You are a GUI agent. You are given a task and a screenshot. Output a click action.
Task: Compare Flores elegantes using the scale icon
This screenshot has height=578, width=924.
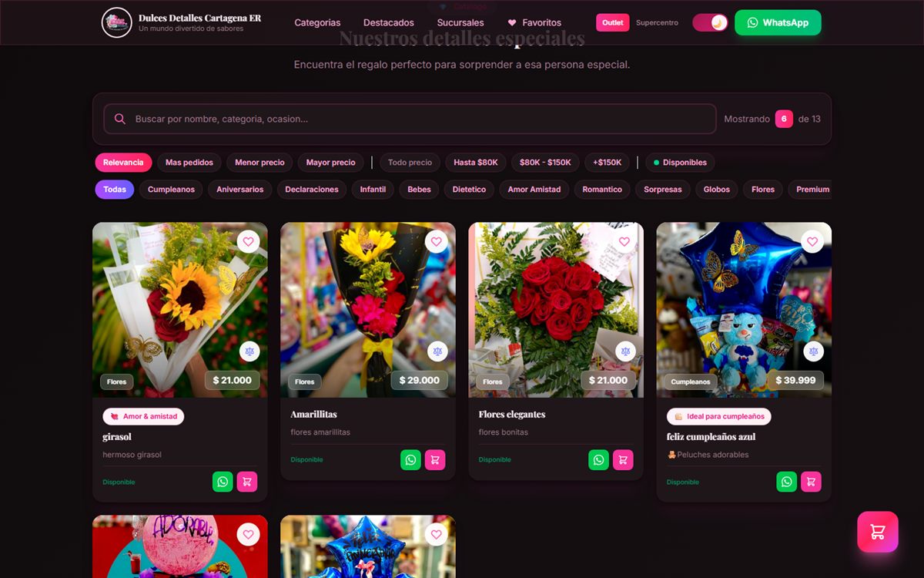(625, 351)
